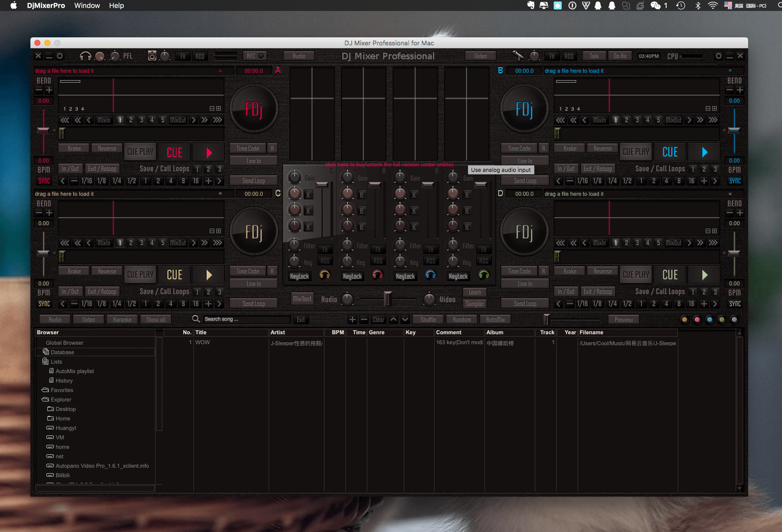The height and width of the screenshot is (532, 782).
Task: Move song up with the up arrow icon
Action: pyautogui.click(x=393, y=320)
